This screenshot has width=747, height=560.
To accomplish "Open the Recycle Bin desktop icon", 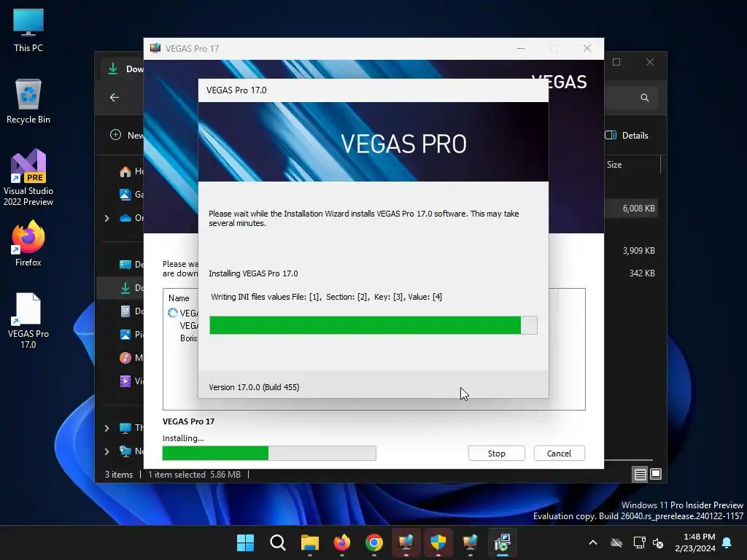I will coord(28,101).
